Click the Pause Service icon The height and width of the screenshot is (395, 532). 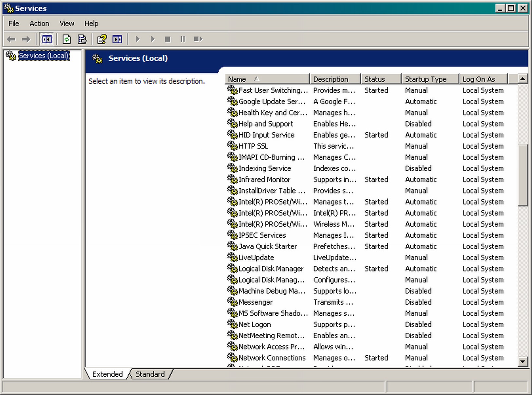click(x=183, y=39)
